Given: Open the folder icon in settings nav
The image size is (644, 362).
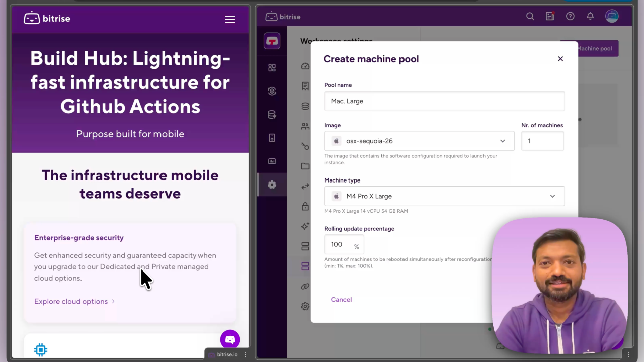Looking at the screenshot, I should (305, 166).
